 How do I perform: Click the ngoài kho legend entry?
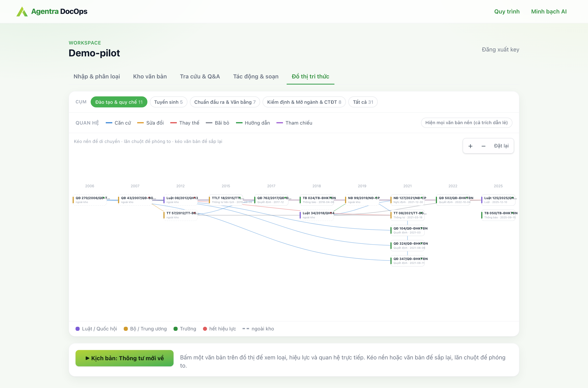click(x=258, y=329)
